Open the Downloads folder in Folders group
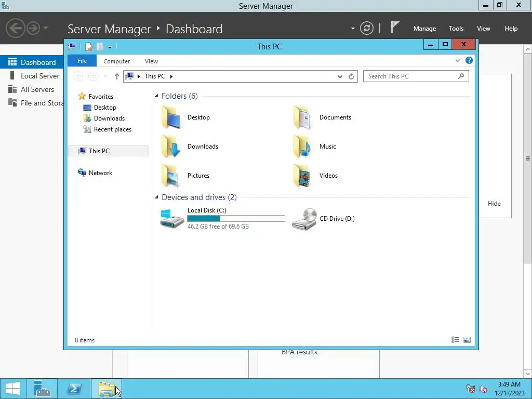The height and width of the screenshot is (399, 532). click(x=170, y=146)
